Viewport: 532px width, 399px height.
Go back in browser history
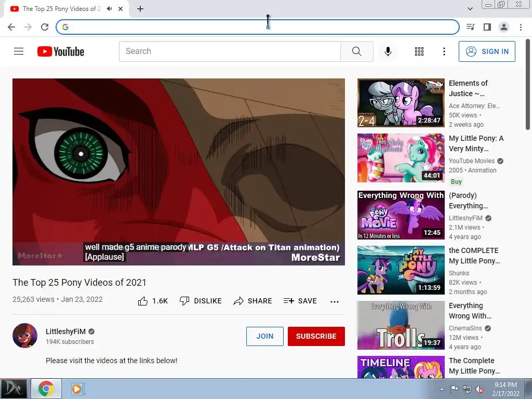point(11,27)
